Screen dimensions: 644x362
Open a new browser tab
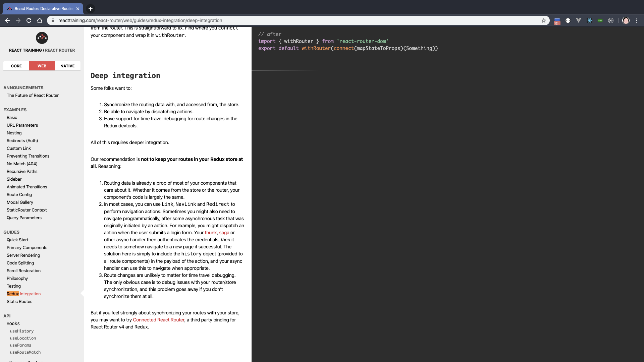tap(91, 9)
